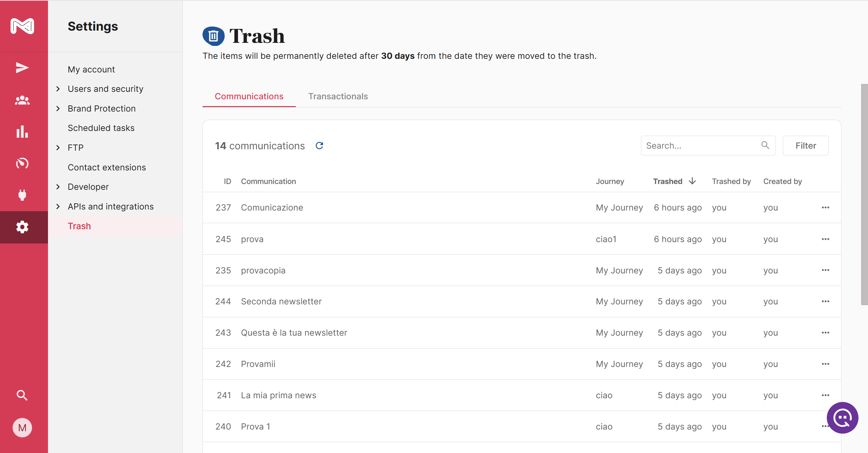The width and height of the screenshot is (868, 453).
Task: Focus the Search communications field
Action: pos(701,146)
